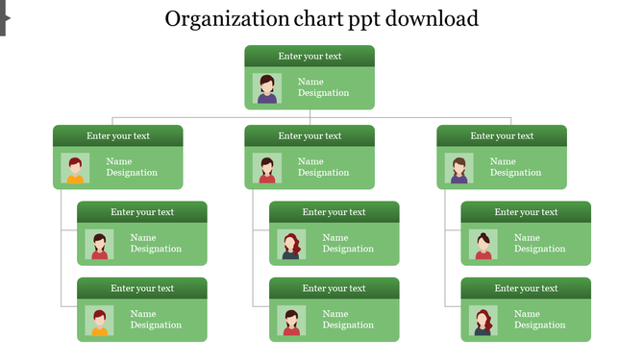Select the pigtailed girl avatar under left manager

point(99,244)
